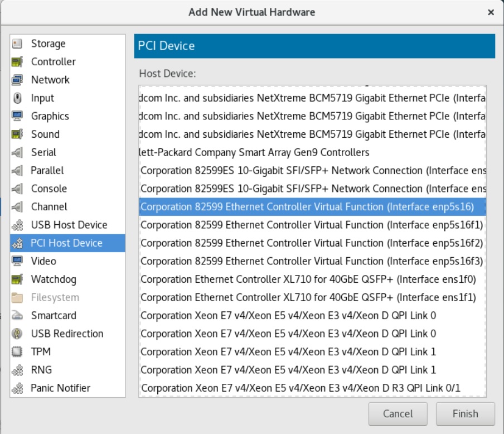The image size is (504, 434).
Task: Select Virtual Function with interface enp5s16
Action: click(x=312, y=206)
